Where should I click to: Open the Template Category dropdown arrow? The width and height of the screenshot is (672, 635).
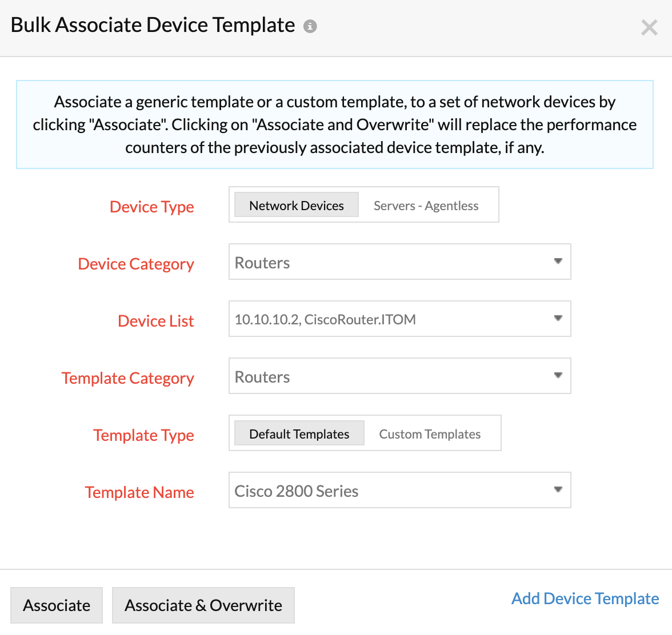pos(558,376)
